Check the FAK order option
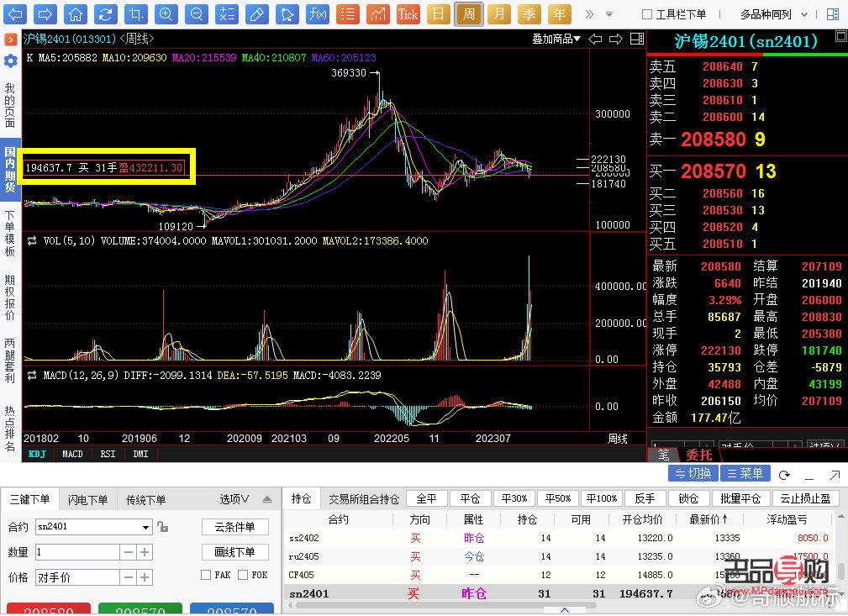848x616 pixels. pos(205,575)
